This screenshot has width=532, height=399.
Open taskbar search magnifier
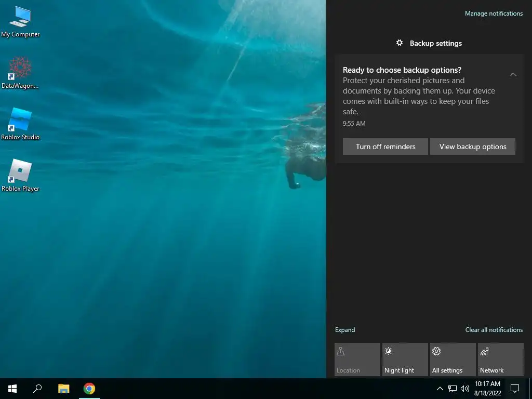(x=37, y=389)
